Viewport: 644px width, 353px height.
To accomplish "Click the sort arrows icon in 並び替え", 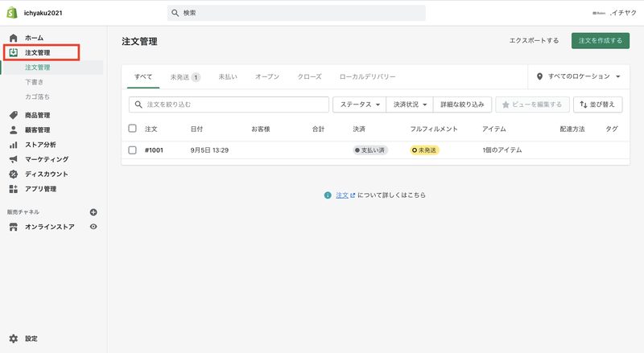I will click(x=583, y=105).
